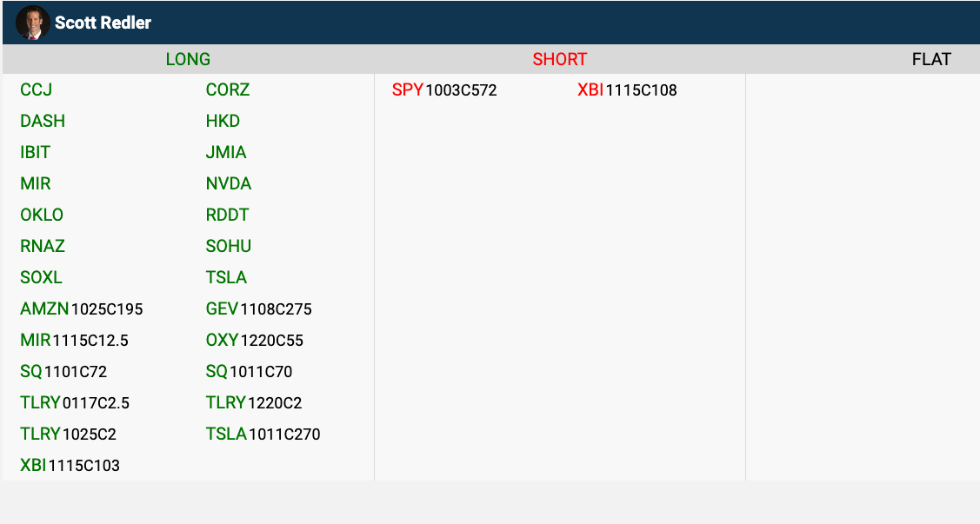Open the OKLO ticker link
The height and width of the screenshot is (524, 980).
click(x=42, y=215)
